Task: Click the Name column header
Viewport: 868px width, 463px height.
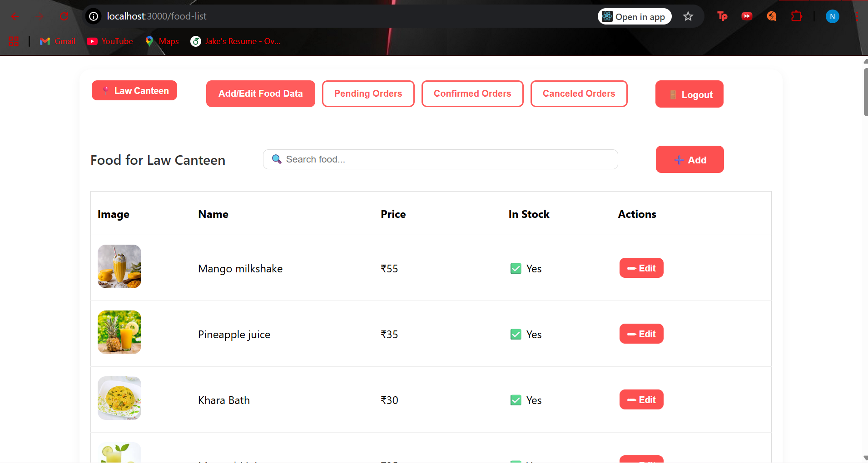Action: [213, 214]
